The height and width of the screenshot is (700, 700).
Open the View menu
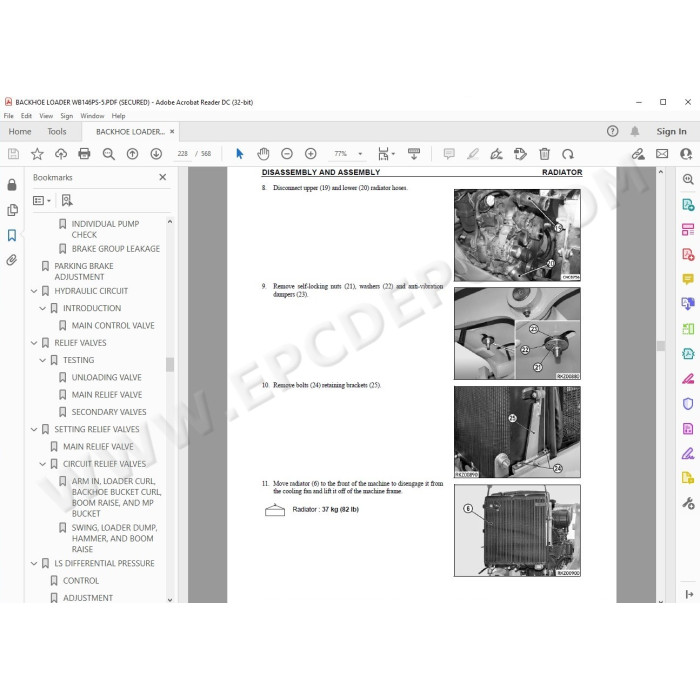(46, 116)
